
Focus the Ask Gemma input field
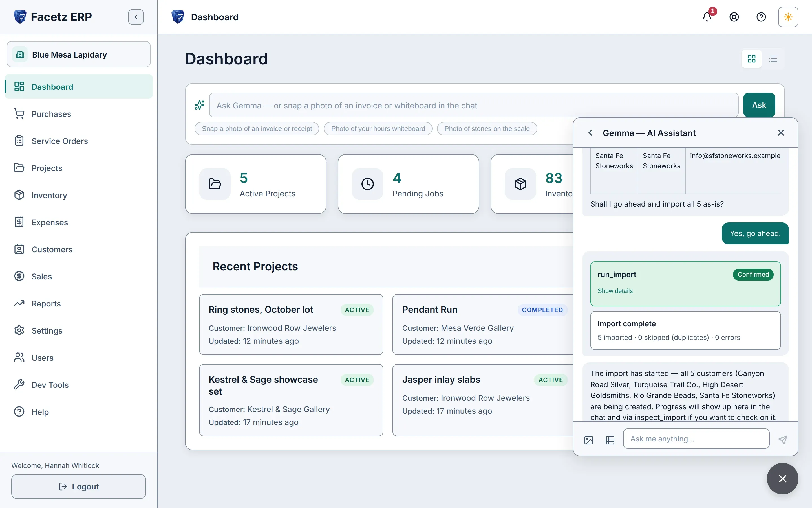click(473, 105)
